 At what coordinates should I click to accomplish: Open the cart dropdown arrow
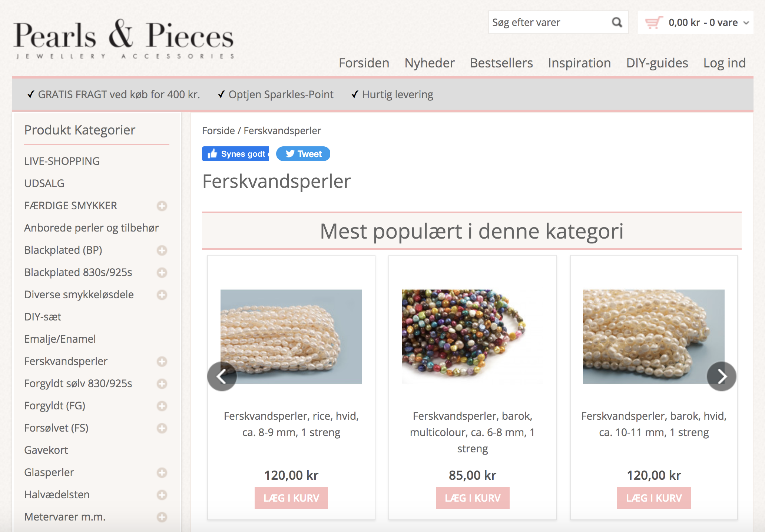[x=746, y=23]
